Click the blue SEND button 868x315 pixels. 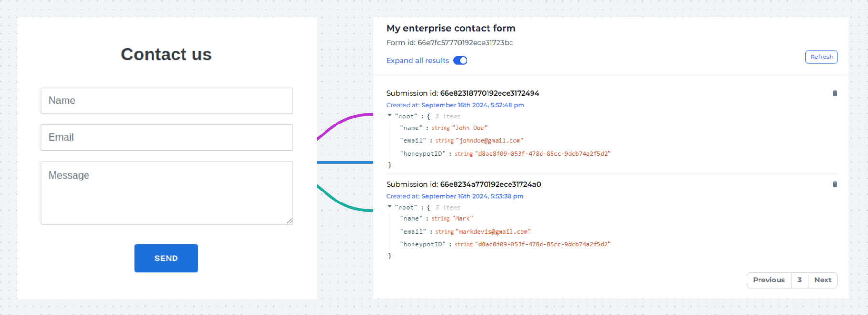tap(166, 258)
